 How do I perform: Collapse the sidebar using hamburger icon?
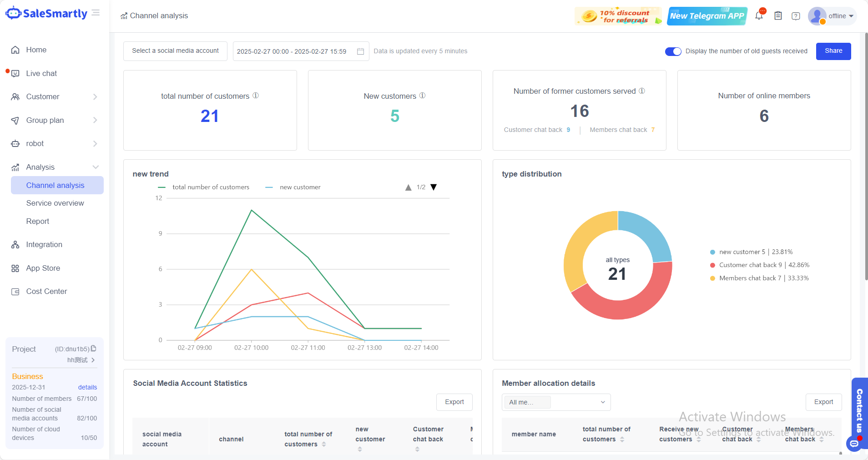[x=96, y=13]
